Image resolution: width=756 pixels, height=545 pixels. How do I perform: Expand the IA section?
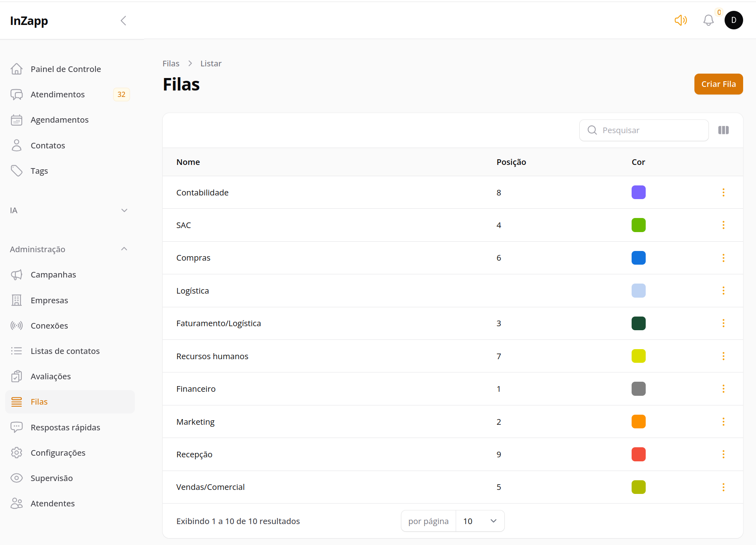[x=124, y=210]
